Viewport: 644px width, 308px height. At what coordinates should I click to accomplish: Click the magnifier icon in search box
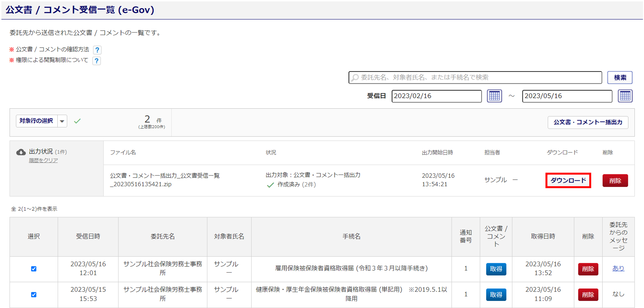tap(355, 78)
